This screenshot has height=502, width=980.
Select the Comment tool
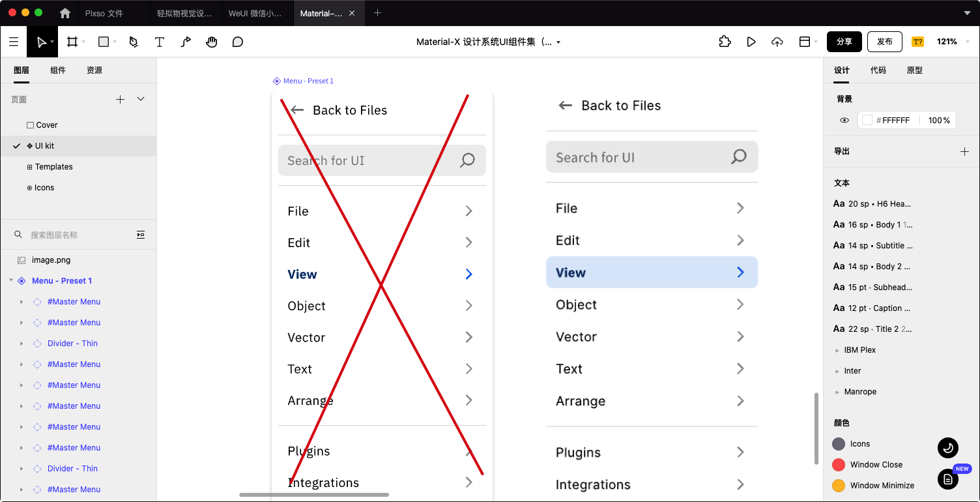[238, 42]
